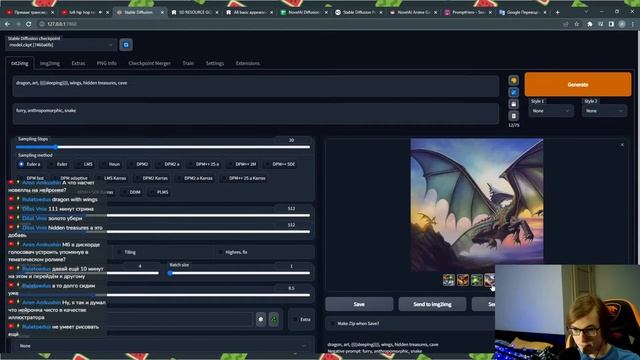Open the Checkpoint Merger tab
This screenshot has width=640, height=360.
[x=149, y=63]
